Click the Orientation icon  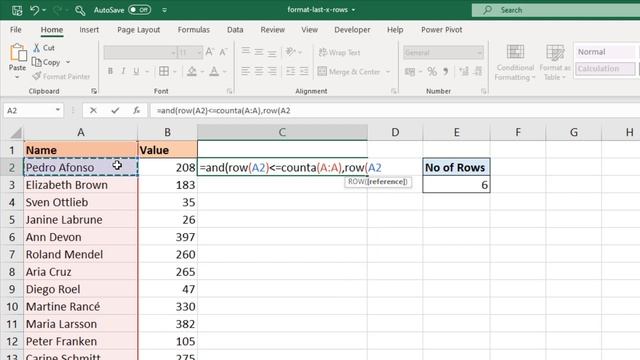click(290, 51)
